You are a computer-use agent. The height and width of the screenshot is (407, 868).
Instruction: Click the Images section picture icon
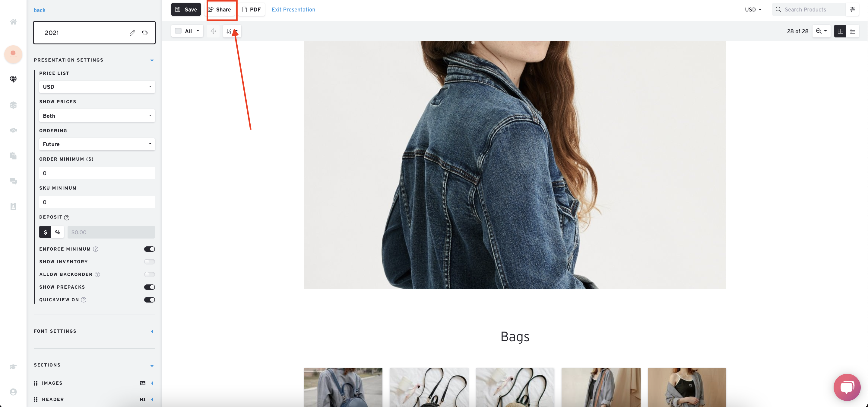click(143, 383)
